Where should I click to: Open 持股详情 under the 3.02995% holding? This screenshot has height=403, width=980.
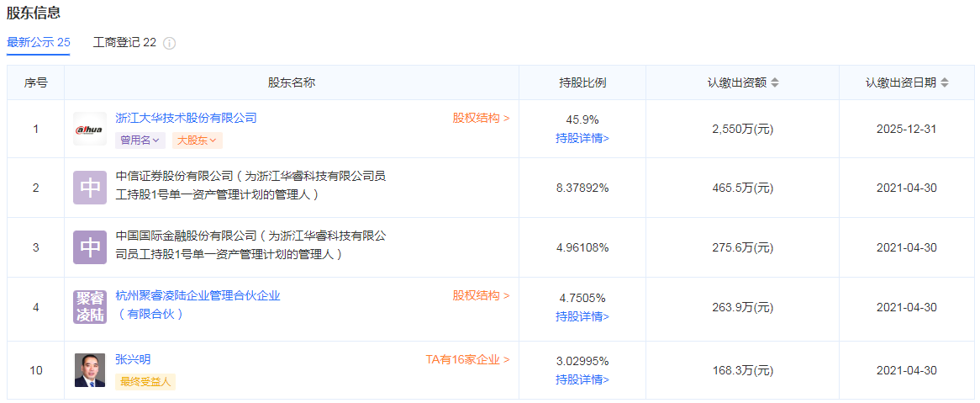coord(582,379)
